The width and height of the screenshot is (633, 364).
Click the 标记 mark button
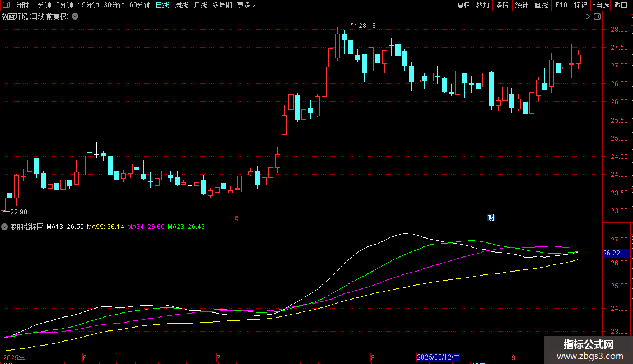580,5
